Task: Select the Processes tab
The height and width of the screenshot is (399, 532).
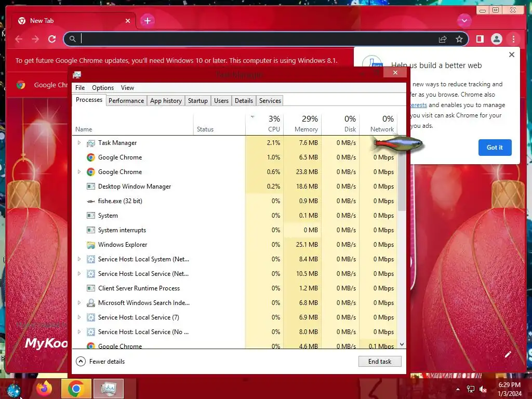Action: tap(89, 100)
